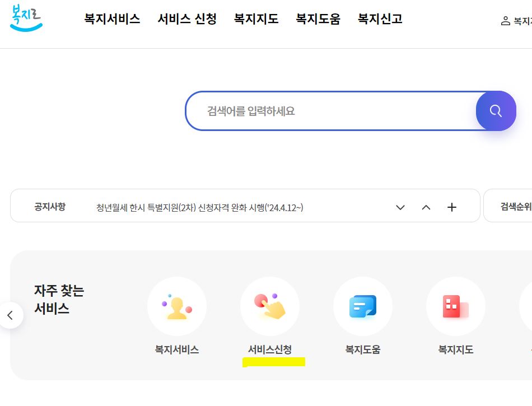Image resolution: width=532 pixels, height=406 pixels.
Task: Open the 서비스 신청 menu in the navigation
Action: 186,18
